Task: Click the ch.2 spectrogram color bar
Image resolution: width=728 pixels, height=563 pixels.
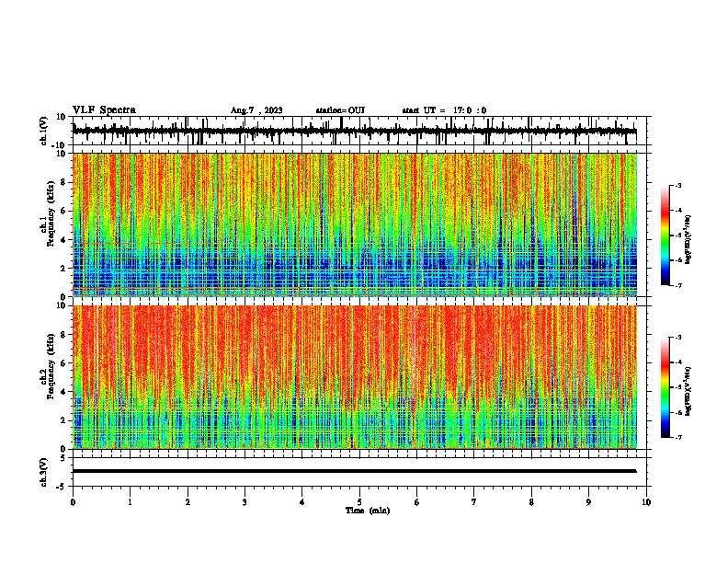Action: click(x=665, y=387)
